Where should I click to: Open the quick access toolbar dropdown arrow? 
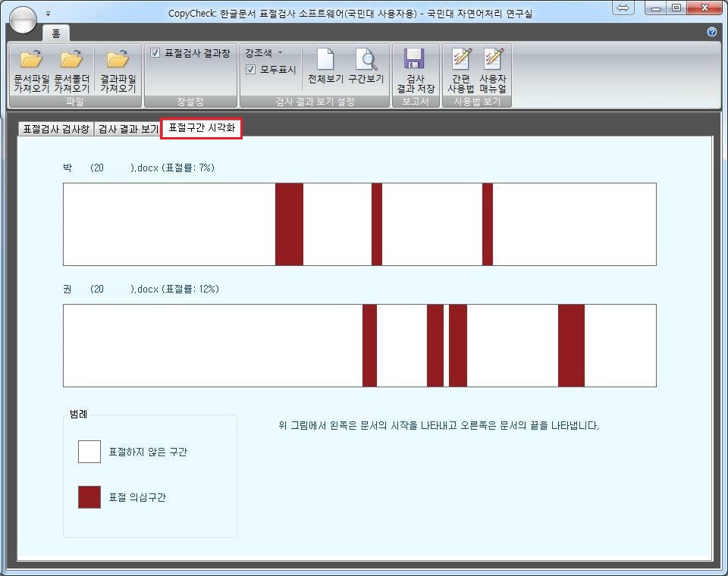[x=49, y=14]
